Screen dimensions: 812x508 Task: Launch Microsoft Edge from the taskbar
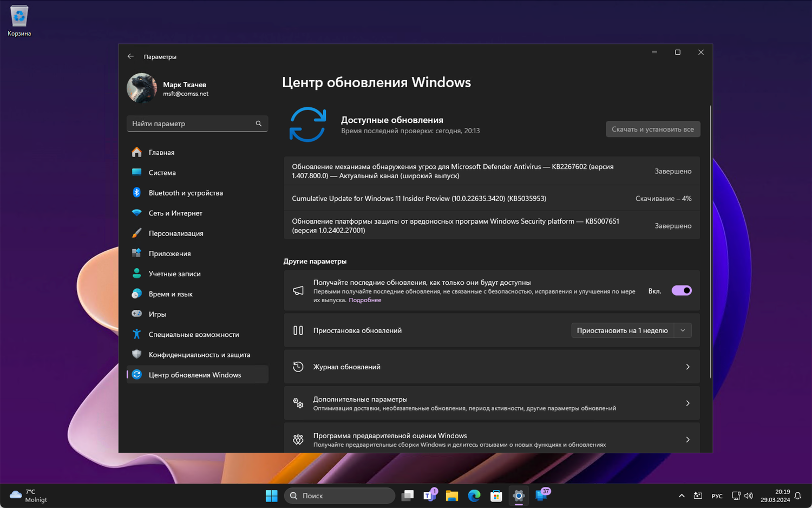[x=474, y=496]
